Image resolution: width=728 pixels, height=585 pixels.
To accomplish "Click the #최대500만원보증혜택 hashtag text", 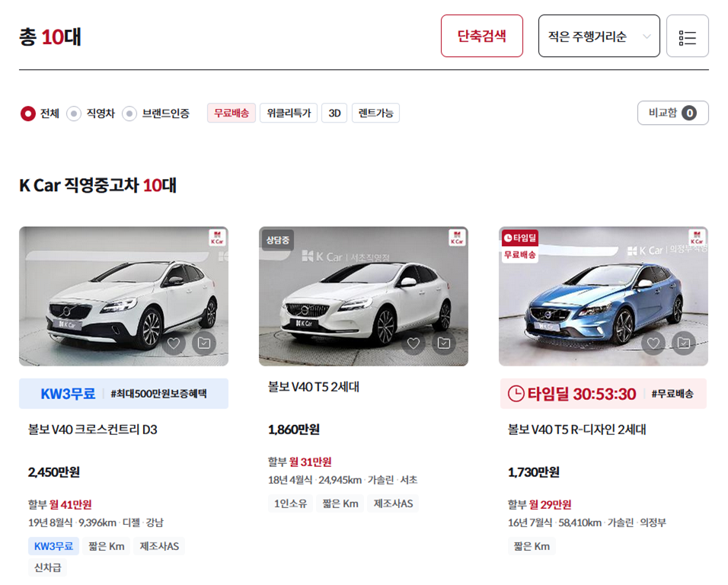I will click(x=159, y=394).
